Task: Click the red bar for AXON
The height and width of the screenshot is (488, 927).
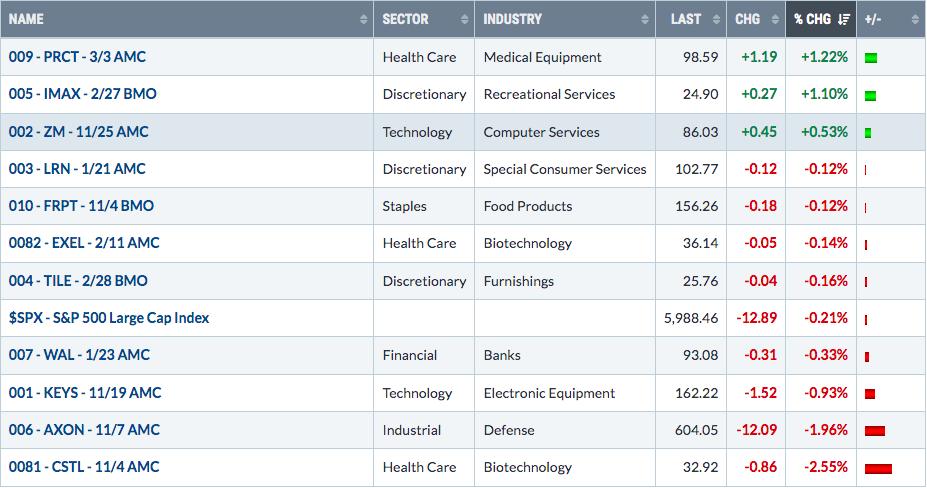Action: pyautogui.click(x=874, y=431)
